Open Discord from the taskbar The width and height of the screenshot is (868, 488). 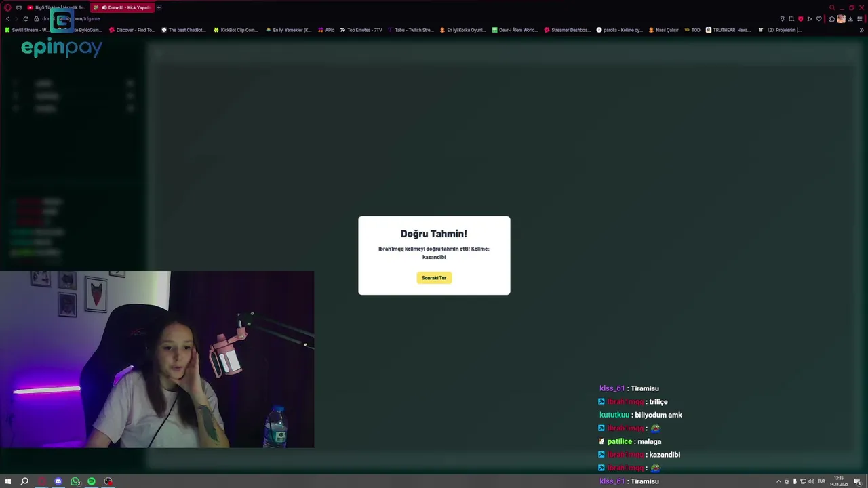[58, 481]
